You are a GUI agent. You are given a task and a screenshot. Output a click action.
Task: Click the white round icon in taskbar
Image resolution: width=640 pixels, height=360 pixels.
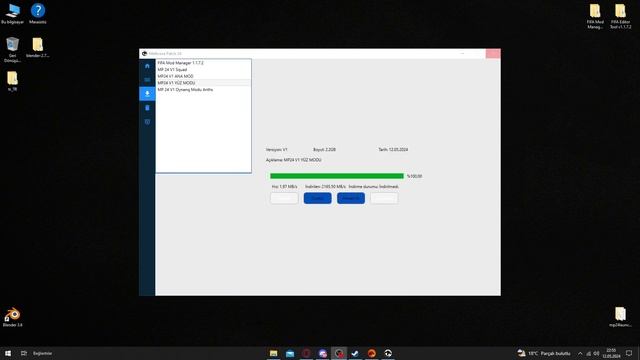click(388, 353)
